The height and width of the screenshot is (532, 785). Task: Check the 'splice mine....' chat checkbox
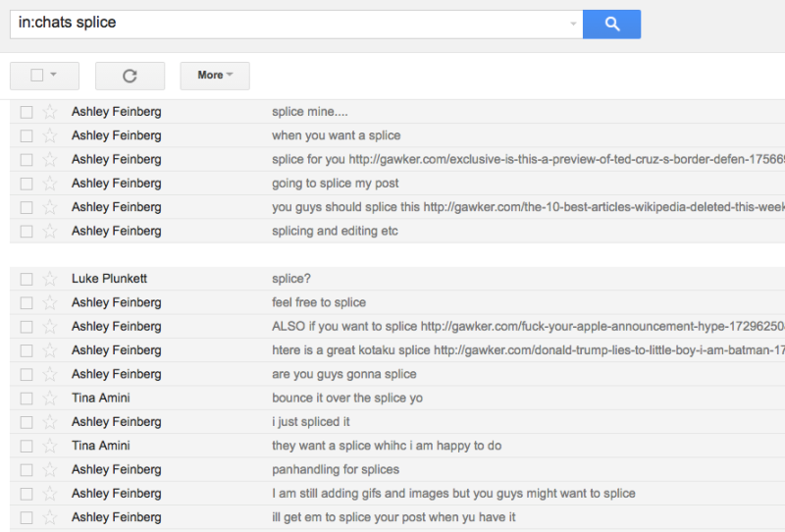(x=26, y=112)
